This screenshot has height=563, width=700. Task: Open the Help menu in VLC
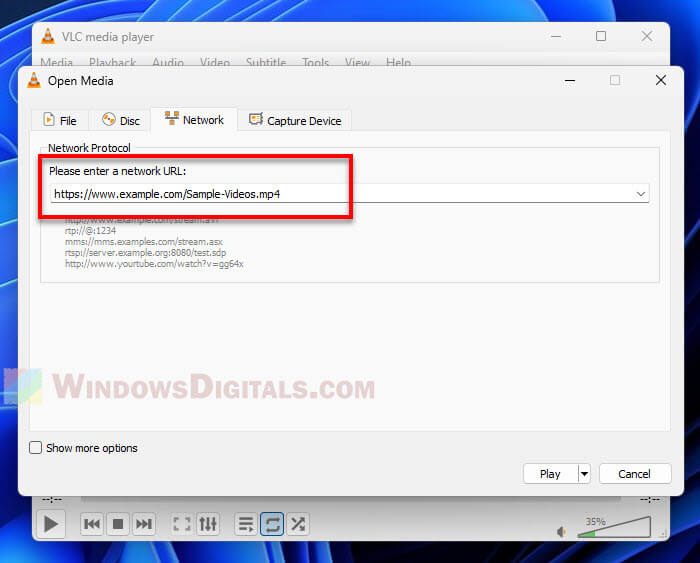click(x=398, y=62)
